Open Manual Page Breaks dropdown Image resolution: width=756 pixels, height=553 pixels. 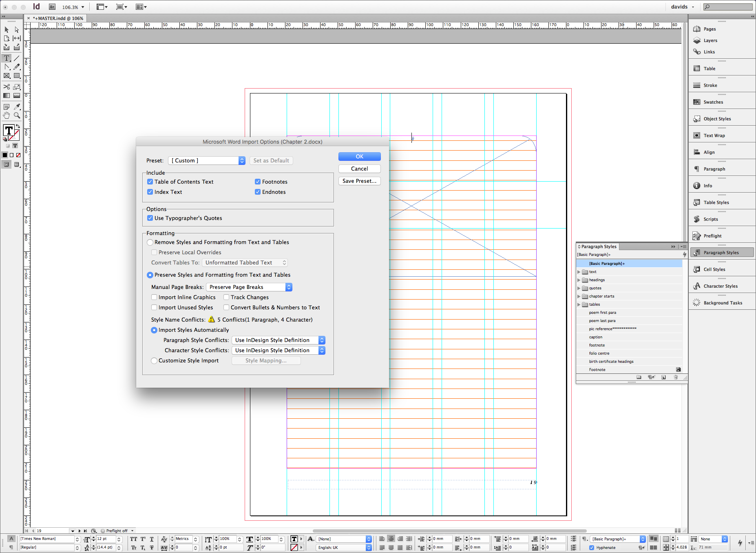pos(249,287)
